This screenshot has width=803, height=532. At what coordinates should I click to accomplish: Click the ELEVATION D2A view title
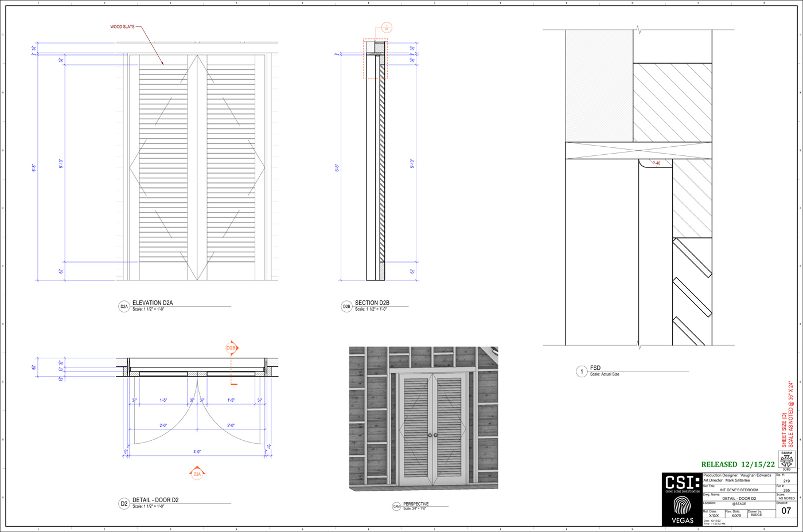pos(153,303)
